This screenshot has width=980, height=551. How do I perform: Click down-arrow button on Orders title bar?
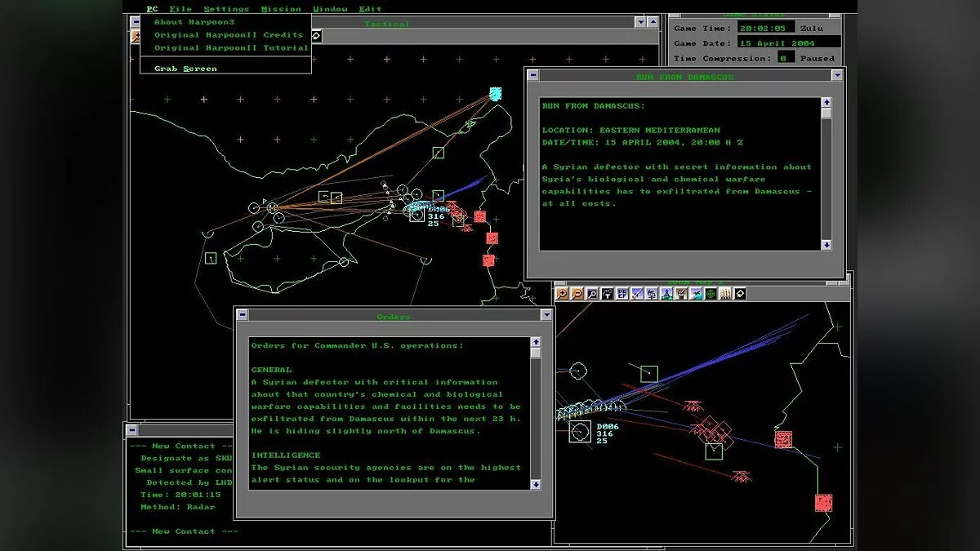(x=546, y=315)
